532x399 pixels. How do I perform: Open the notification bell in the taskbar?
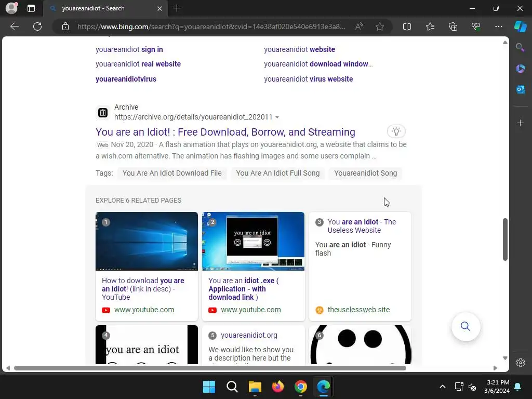click(x=518, y=387)
